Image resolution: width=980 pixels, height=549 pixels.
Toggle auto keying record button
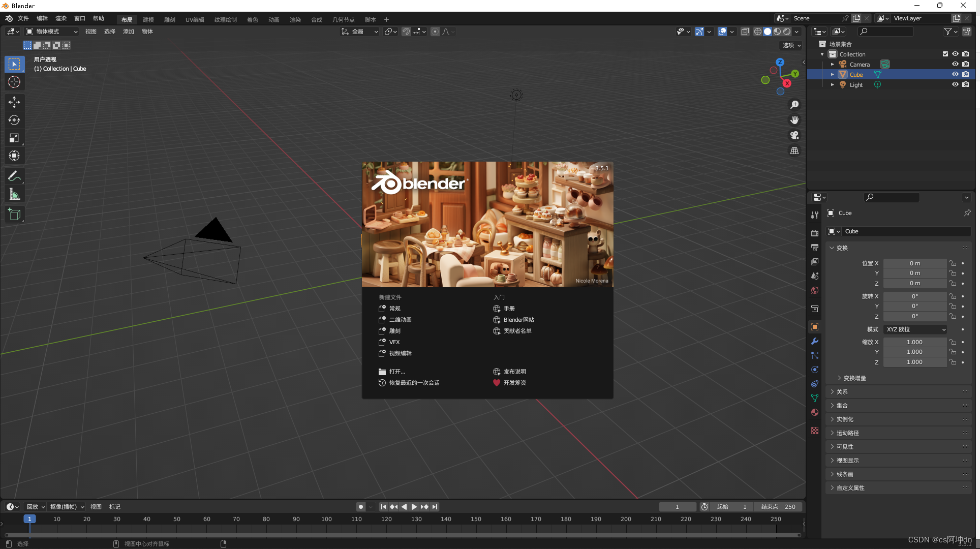tap(361, 507)
